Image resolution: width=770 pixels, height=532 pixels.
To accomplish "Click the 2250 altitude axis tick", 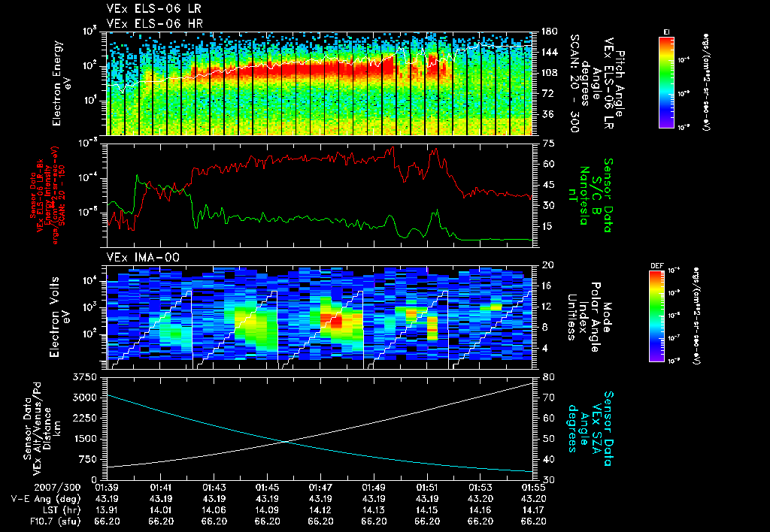I will click(x=85, y=418).
